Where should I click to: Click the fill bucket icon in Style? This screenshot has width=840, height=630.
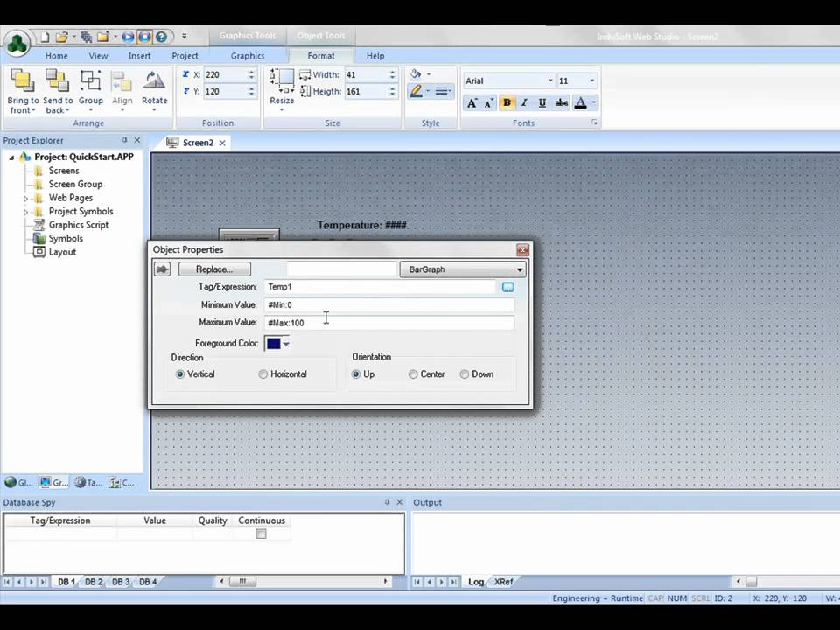(x=416, y=73)
